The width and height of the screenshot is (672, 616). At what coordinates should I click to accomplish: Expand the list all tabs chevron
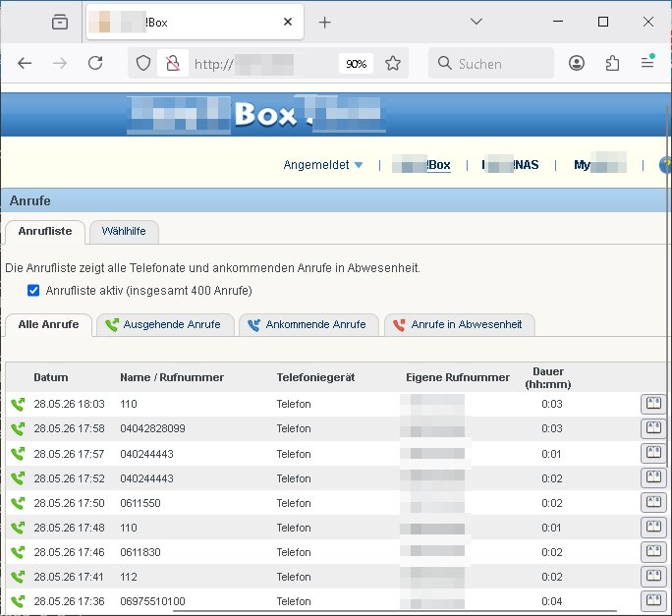[x=476, y=22]
